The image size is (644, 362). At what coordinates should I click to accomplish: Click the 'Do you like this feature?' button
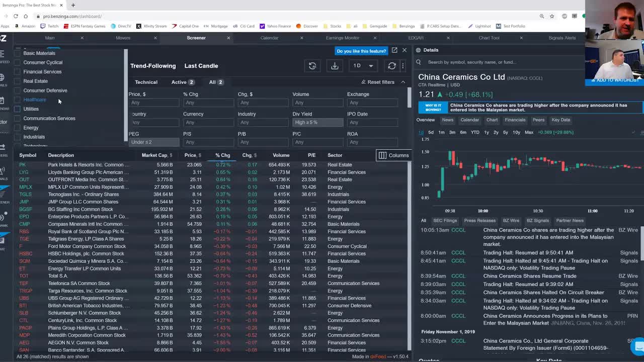click(361, 51)
